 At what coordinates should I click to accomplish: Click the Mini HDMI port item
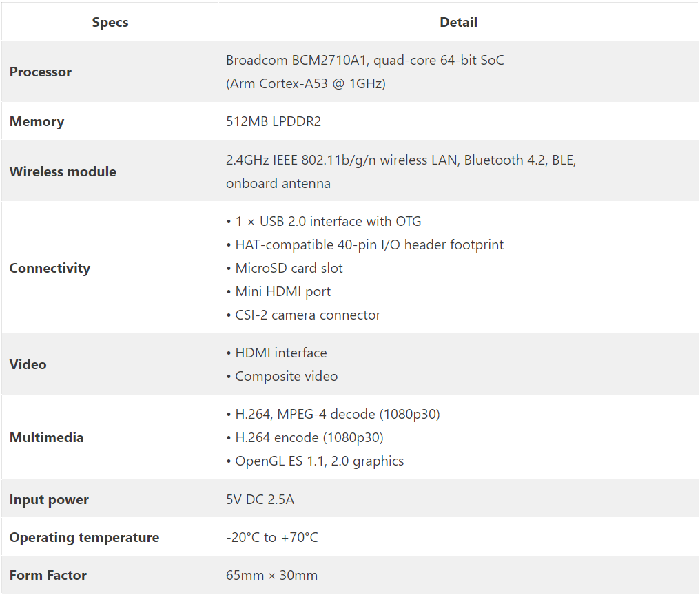point(282,291)
